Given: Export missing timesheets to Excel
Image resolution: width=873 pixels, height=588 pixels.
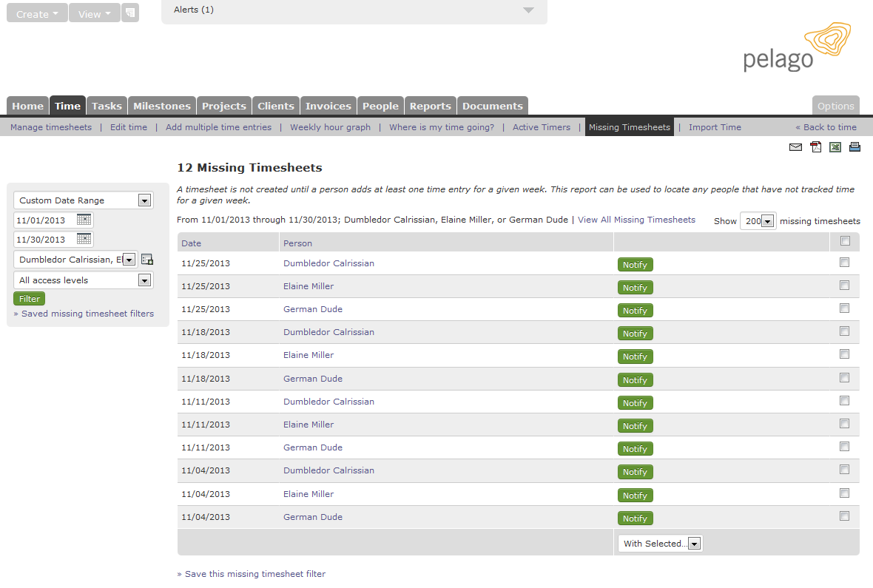Looking at the screenshot, I should pyautogui.click(x=835, y=147).
